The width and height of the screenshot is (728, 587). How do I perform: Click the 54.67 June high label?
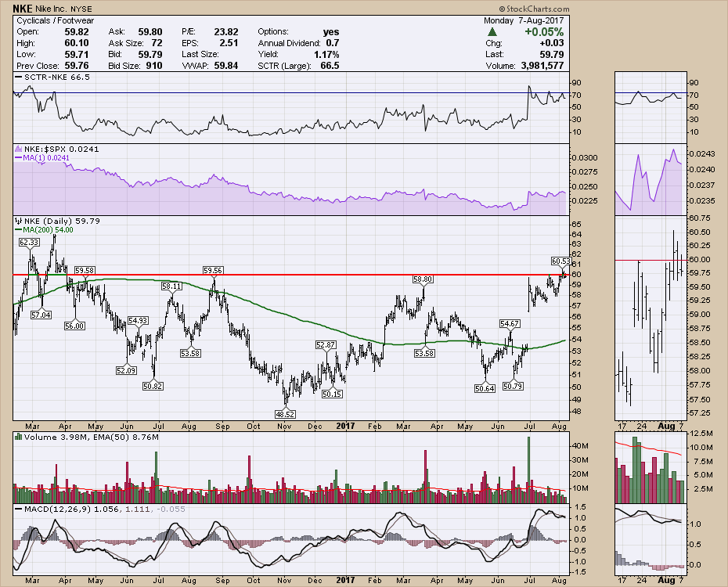point(510,323)
